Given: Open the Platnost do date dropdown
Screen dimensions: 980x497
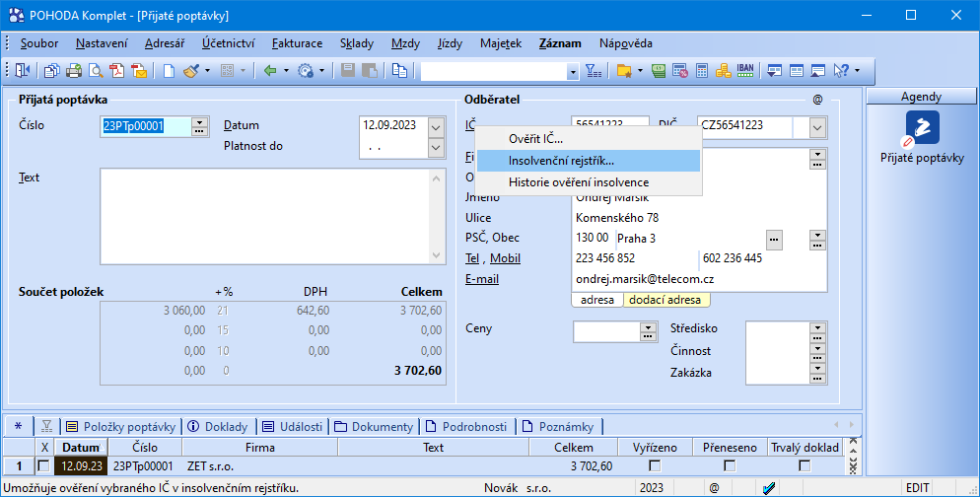Looking at the screenshot, I should [x=436, y=148].
